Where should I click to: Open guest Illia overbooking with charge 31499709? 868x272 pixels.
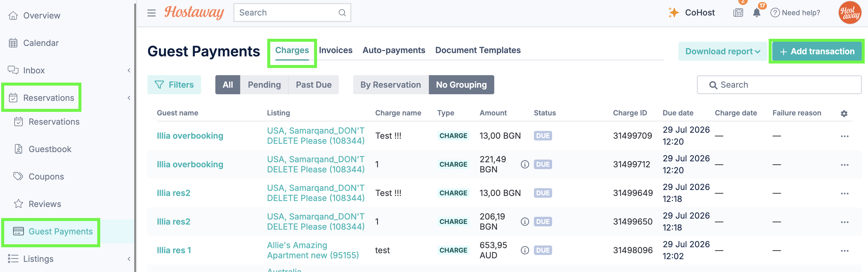tap(190, 136)
